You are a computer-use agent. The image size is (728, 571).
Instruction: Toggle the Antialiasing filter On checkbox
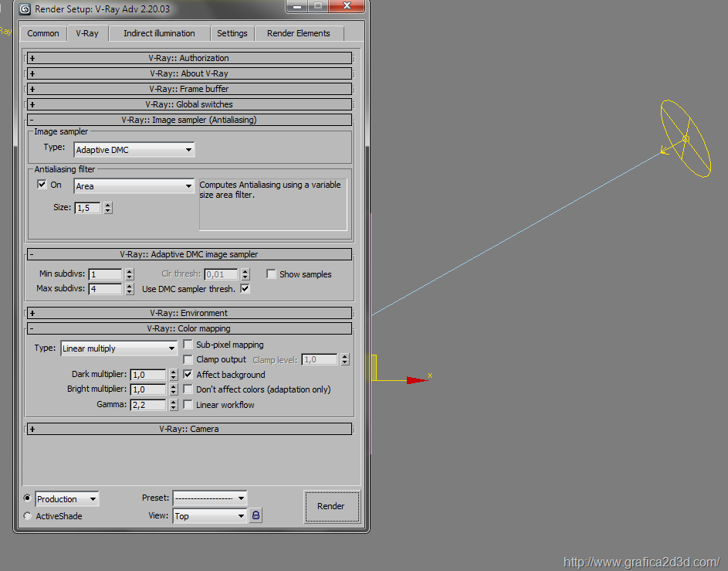(x=42, y=185)
